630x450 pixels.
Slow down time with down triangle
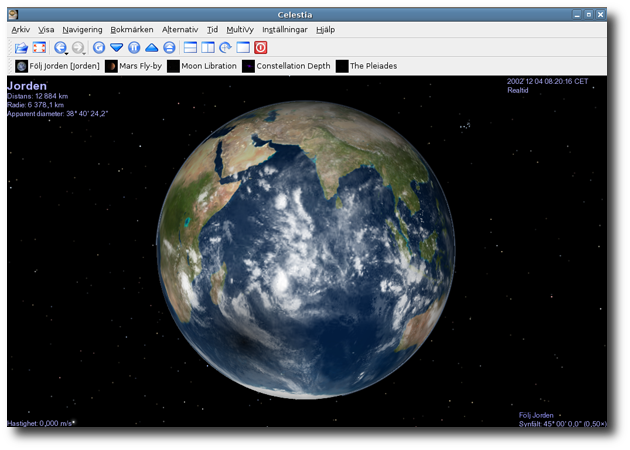[117, 47]
